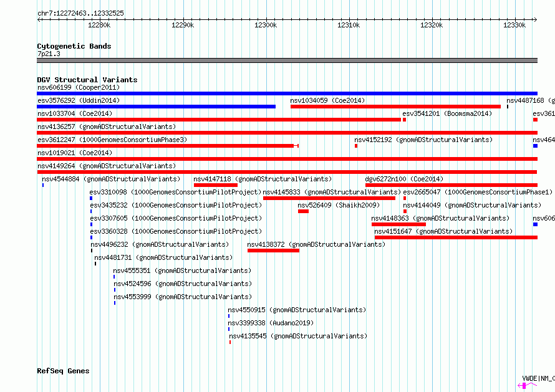Open nsv4138372 gnomAD variant label
Viewport: 555px width, 392px height.
pos(316,244)
